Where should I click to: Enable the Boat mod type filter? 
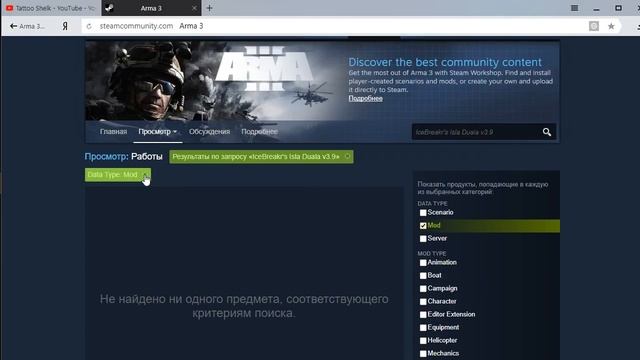(x=423, y=276)
